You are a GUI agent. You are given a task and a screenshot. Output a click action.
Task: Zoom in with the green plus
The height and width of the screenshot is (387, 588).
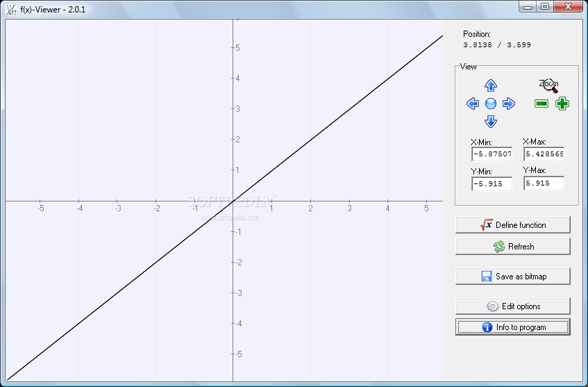click(x=562, y=104)
